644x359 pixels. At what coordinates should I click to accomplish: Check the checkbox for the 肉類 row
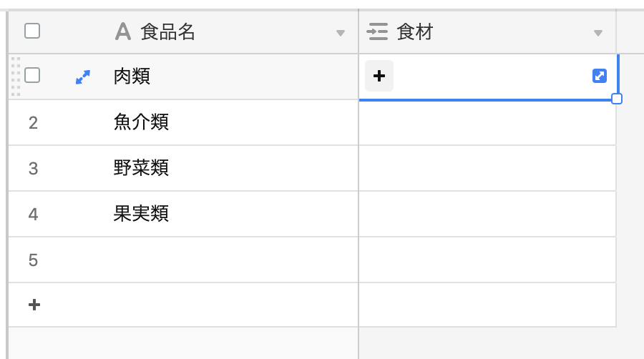tap(32, 75)
